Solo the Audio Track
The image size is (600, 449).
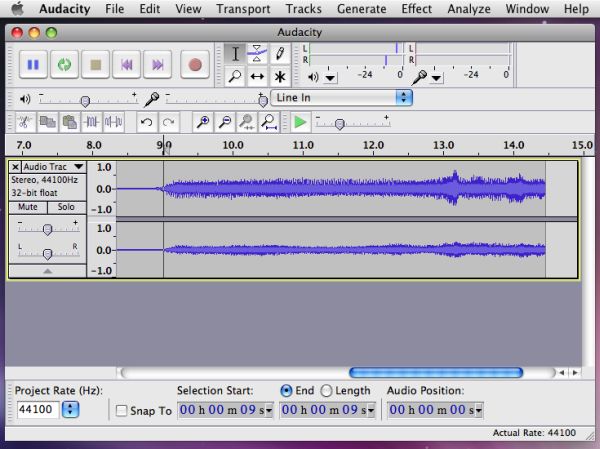[x=66, y=207]
